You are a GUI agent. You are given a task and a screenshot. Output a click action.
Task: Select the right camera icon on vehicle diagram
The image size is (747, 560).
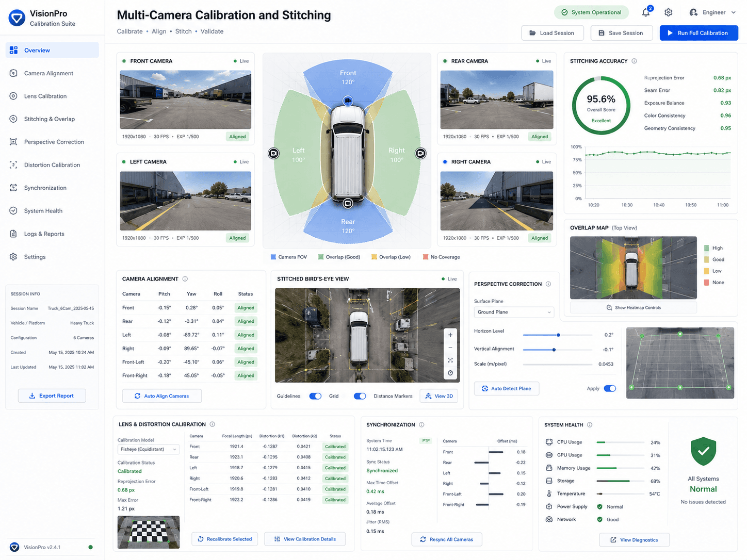coord(421,153)
